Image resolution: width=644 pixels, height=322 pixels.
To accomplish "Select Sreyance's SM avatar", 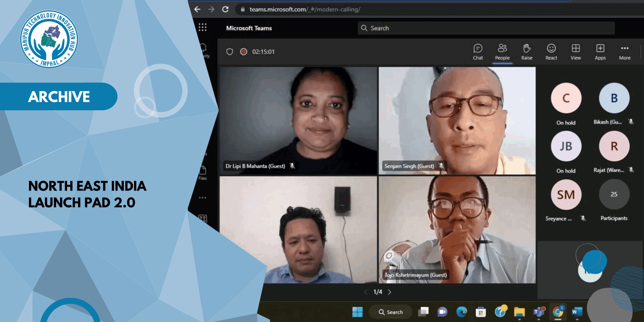I will (566, 194).
